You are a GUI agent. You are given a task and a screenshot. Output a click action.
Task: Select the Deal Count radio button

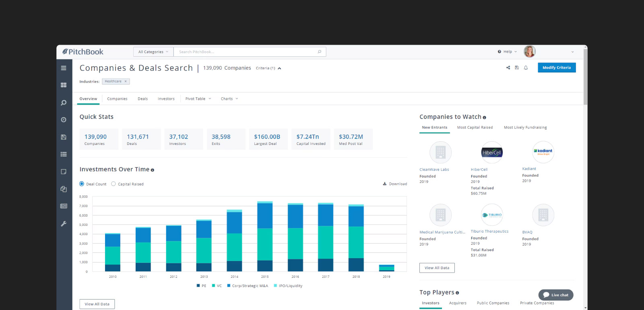(82, 184)
